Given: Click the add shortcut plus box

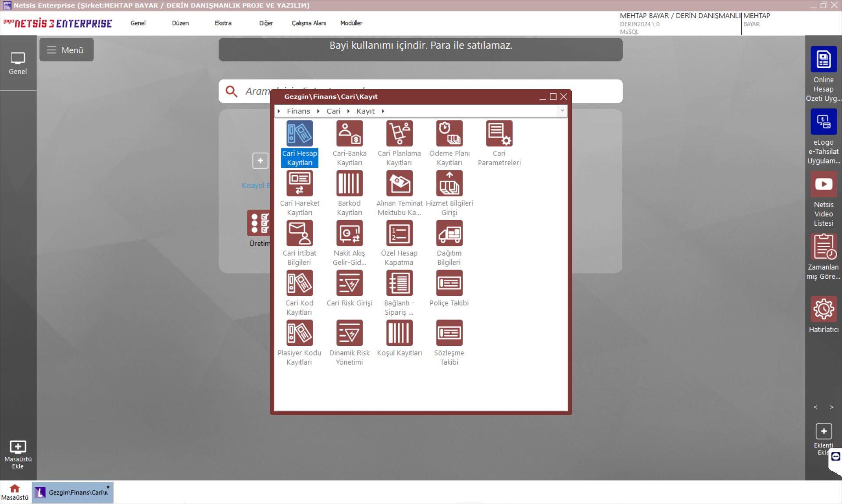Looking at the screenshot, I should pos(260,160).
